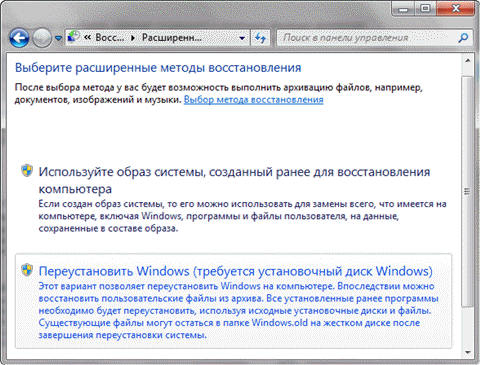The height and width of the screenshot is (365, 480).
Task: Click the vertical scrollbar thumb
Action: (468, 191)
